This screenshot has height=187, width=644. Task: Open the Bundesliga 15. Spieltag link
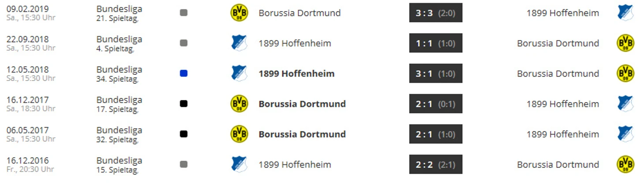119,165
